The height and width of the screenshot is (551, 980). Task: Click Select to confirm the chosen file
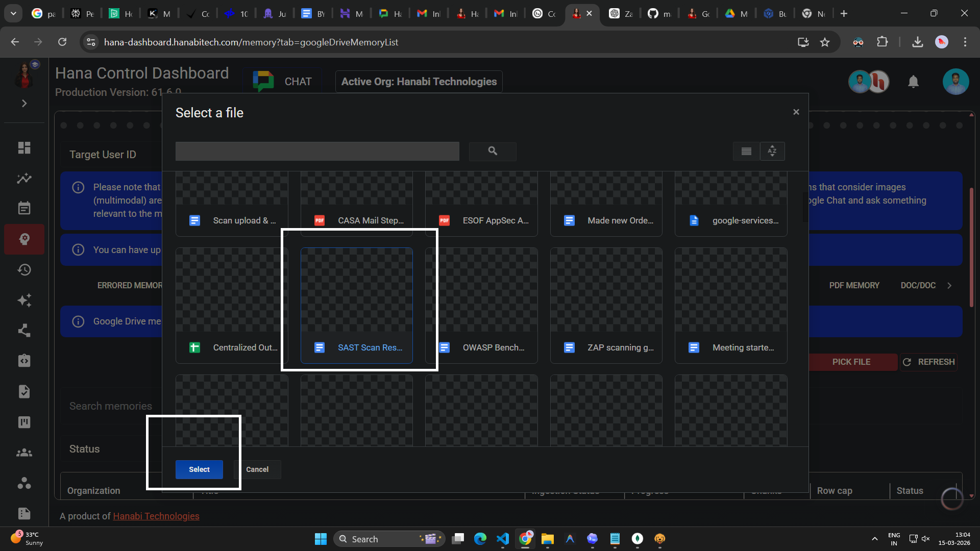199,469
